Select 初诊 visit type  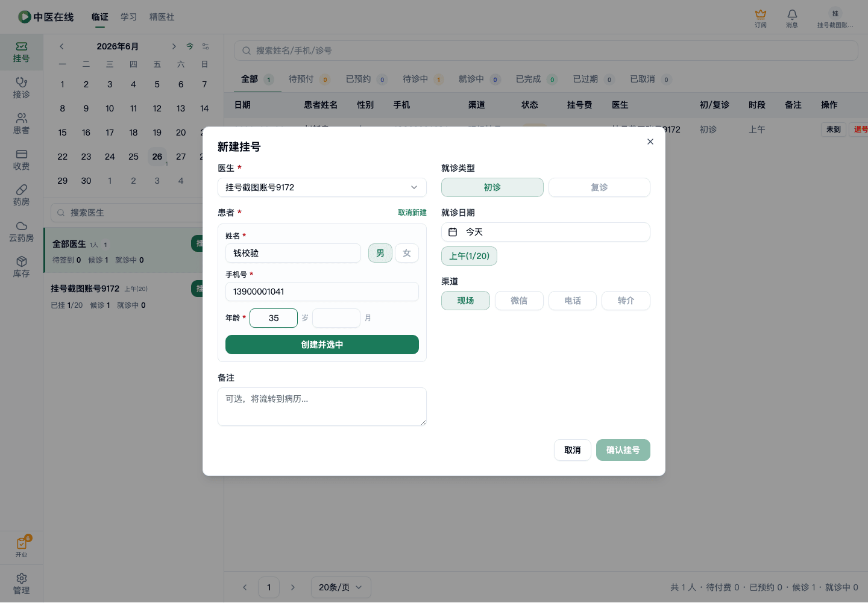492,187
